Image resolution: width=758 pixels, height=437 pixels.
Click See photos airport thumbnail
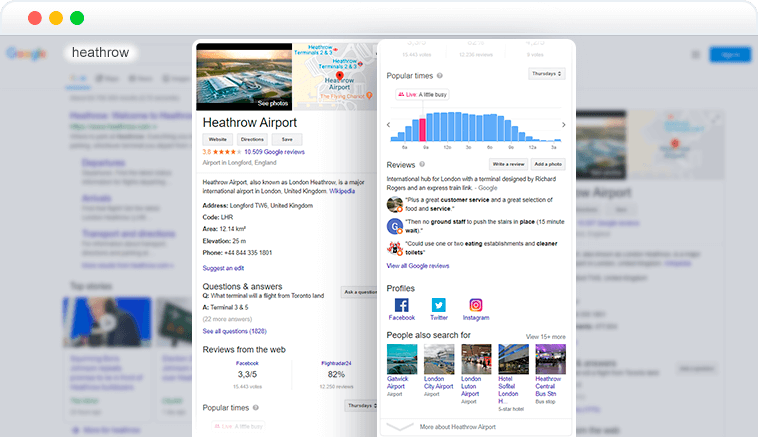tap(244, 77)
